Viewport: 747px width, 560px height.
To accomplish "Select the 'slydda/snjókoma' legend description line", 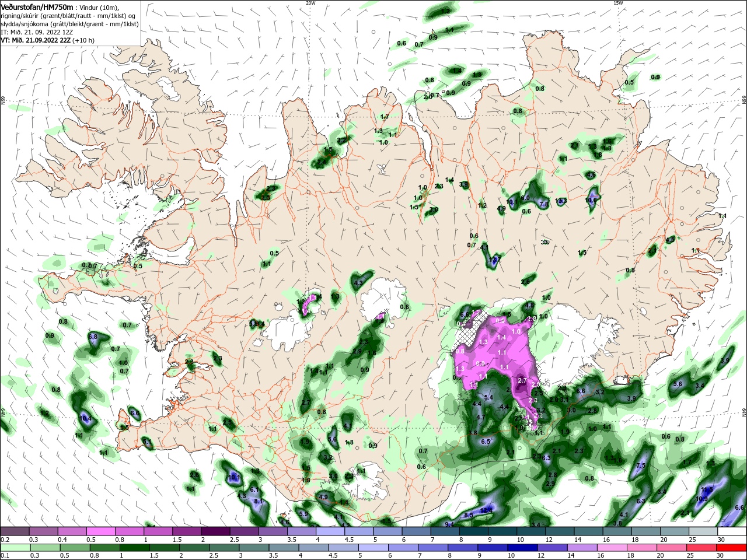I will pyautogui.click(x=69, y=24).
